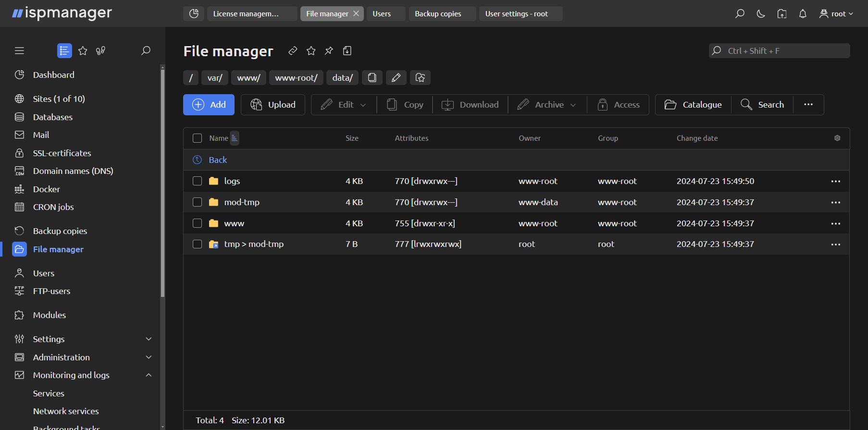Open the notifications bell

802,14
